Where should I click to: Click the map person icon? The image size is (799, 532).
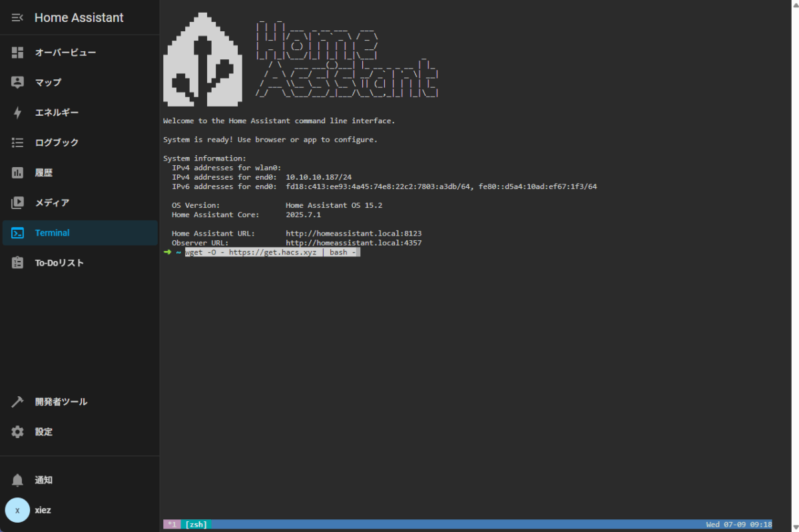point(17,82)
